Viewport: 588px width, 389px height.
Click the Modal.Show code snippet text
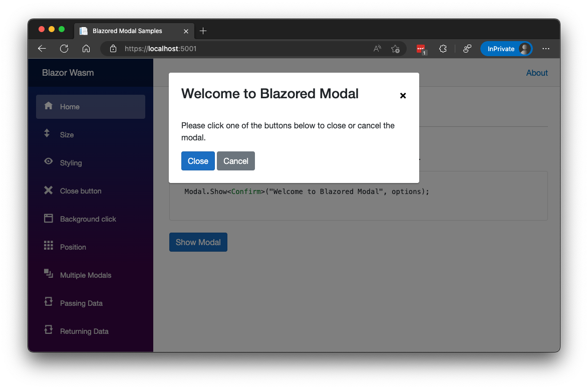pyautogui.click(x=307, y=191)
